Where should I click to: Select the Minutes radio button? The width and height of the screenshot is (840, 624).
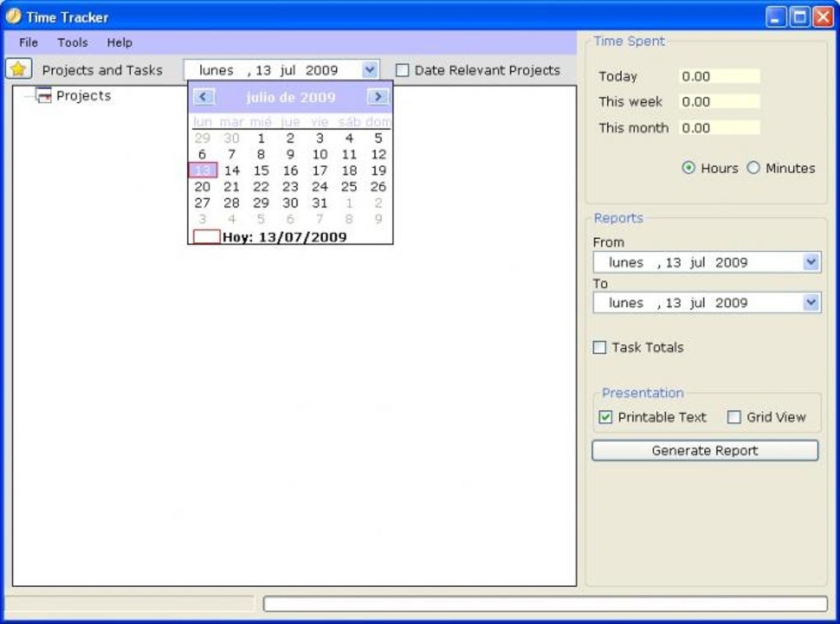pos(754,168)
